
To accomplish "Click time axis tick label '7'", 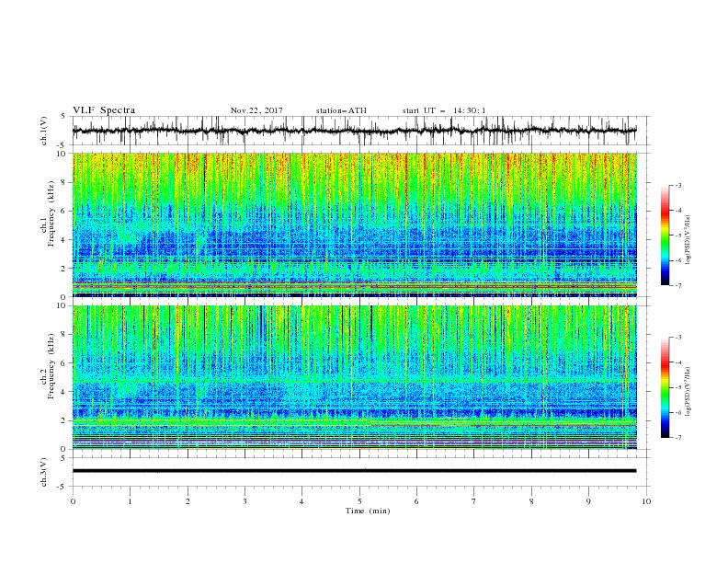I will pos(474,501).
